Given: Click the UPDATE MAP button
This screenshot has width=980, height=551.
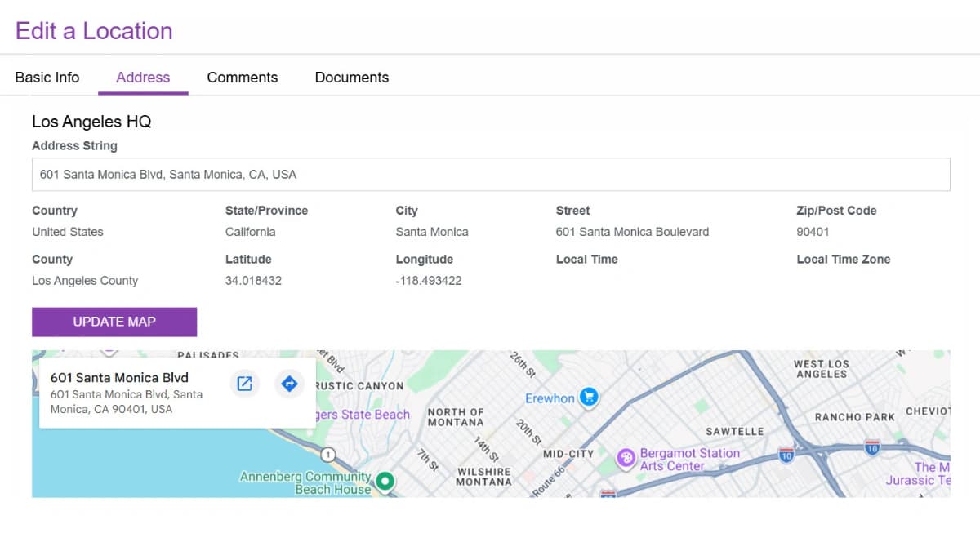Looking at the screenshot, I should [x=114, y=322].
